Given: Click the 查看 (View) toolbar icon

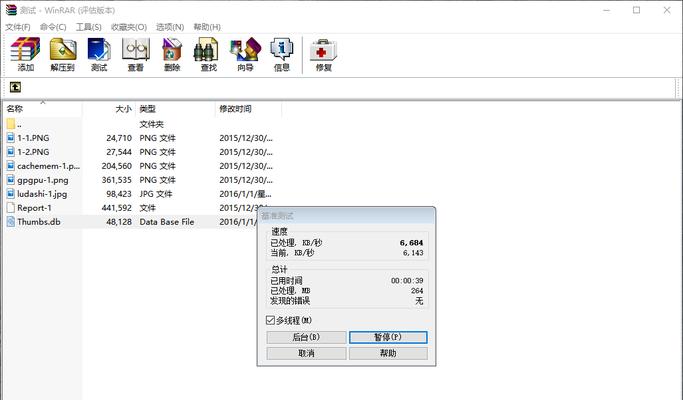Looking at the screenshot, I should pos(135,50).
